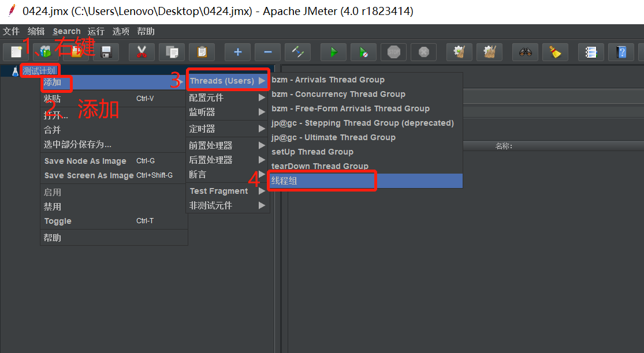Click the Reset Search broom icon
This screenshot has height=353, width=644.
pos(555,52)
